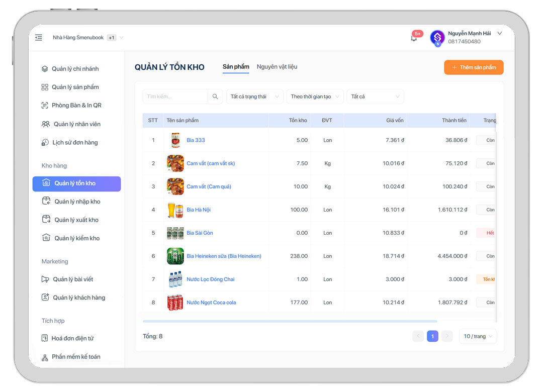Open Quản lý nhập kho menu item
This screenshot has height=392, width=543.
[x=76, y=202]
